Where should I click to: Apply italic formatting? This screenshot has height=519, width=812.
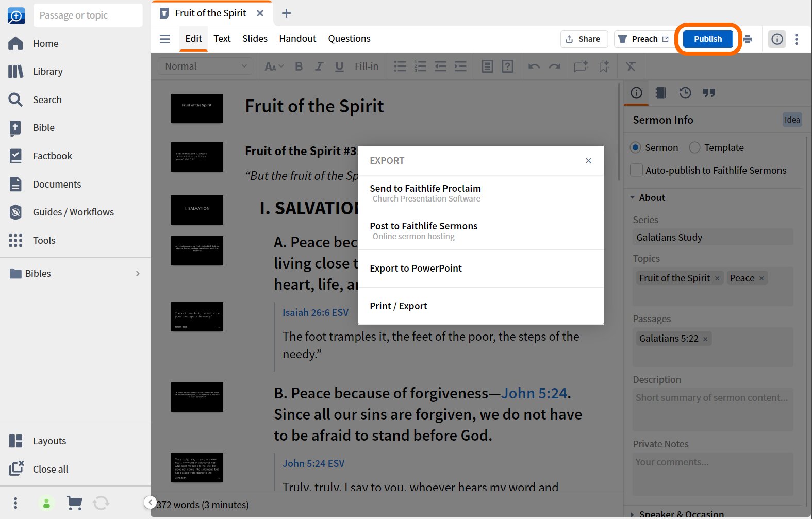click(319, 66)
